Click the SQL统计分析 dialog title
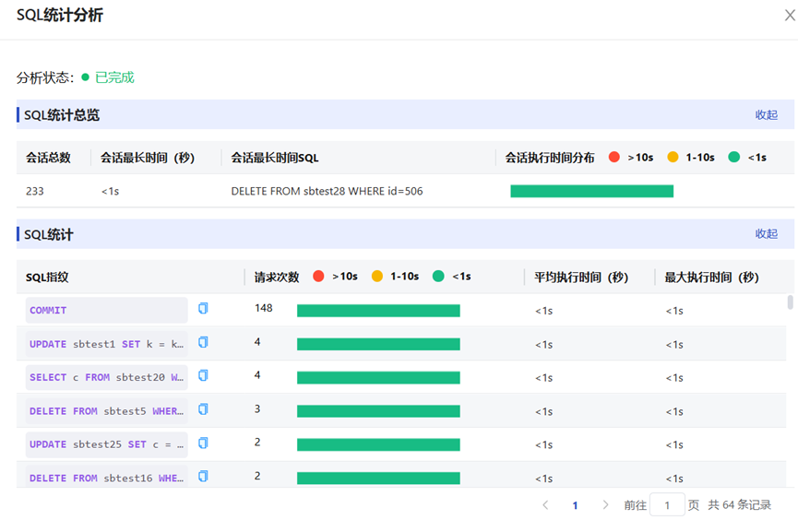The image size is (798, 532). tap(60, 16)
